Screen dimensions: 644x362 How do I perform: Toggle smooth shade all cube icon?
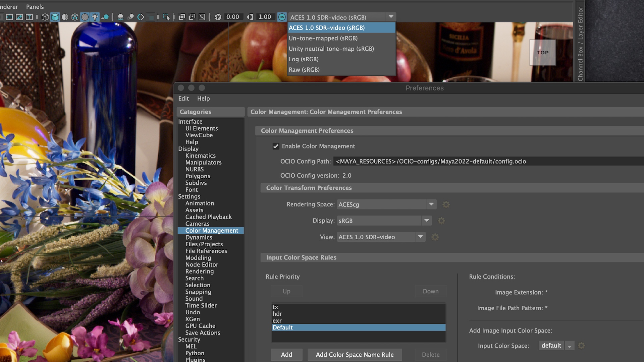[x=55, y=17]
